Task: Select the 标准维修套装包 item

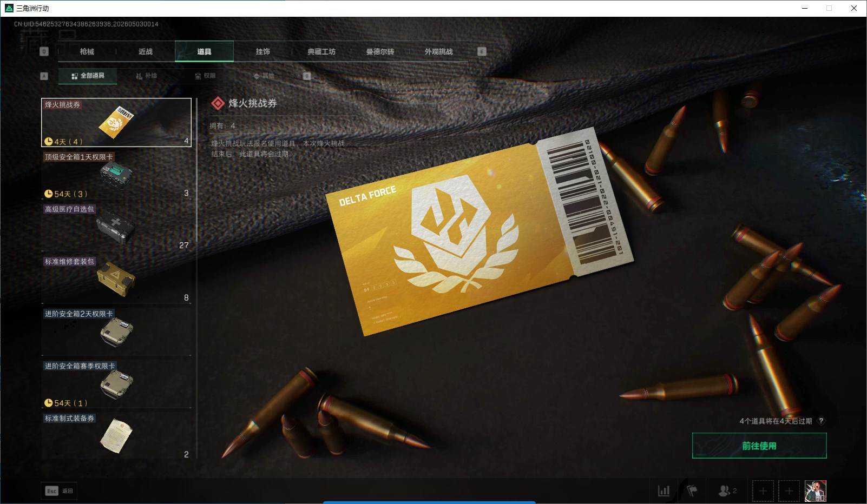Action: coord(116,279)
